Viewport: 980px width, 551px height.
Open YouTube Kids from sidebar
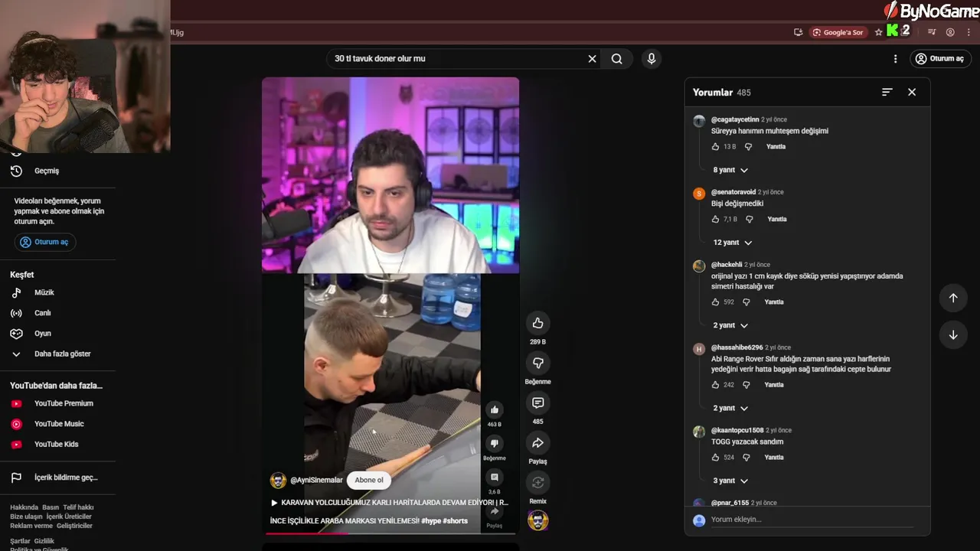[x=57, y=444]
